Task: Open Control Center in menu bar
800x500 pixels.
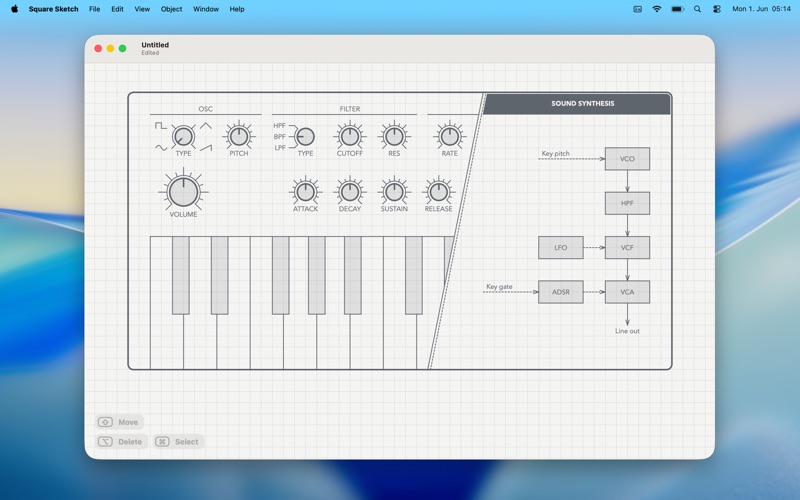Action: click(717, 9)
